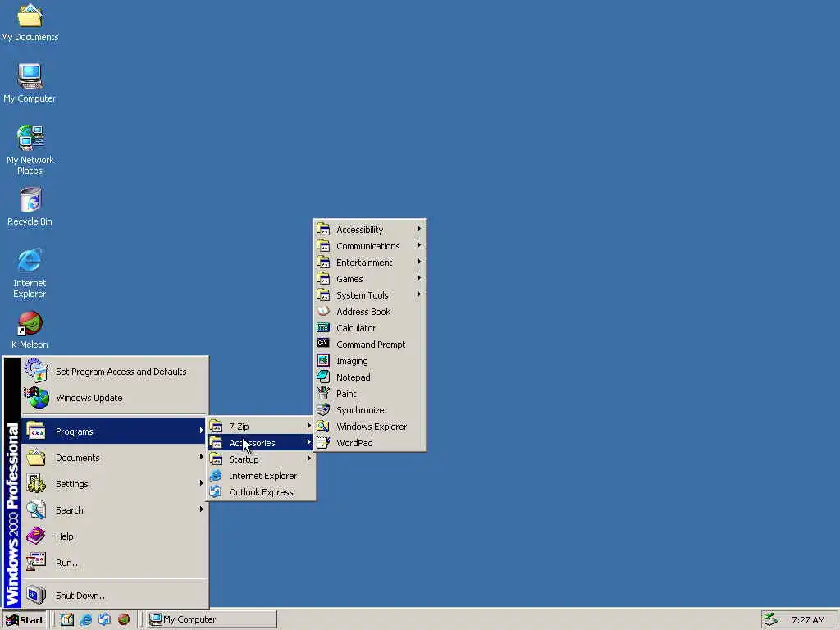
Task: Select the K-Meleon desktop shortcut
Action: pyautogui.click(x=30, y=330)
